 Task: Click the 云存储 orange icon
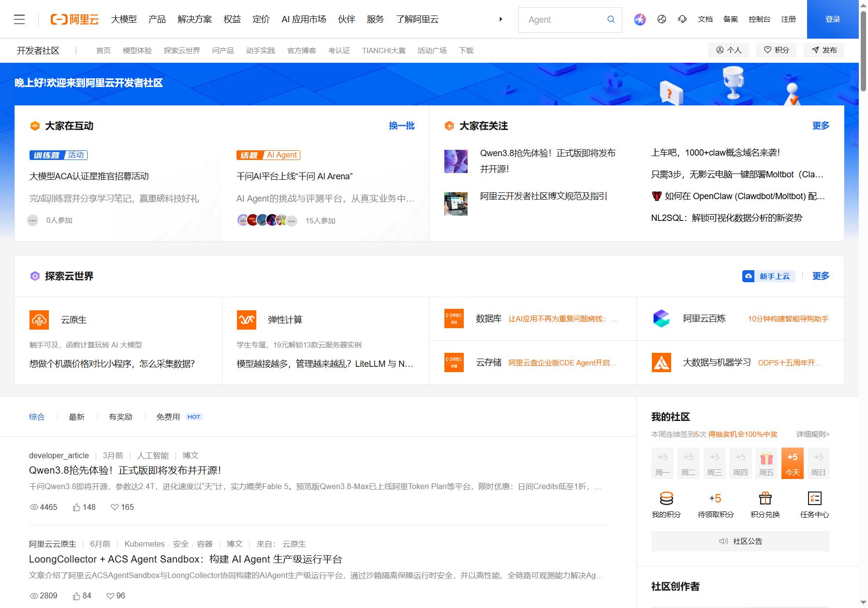[x=454, y=362]
